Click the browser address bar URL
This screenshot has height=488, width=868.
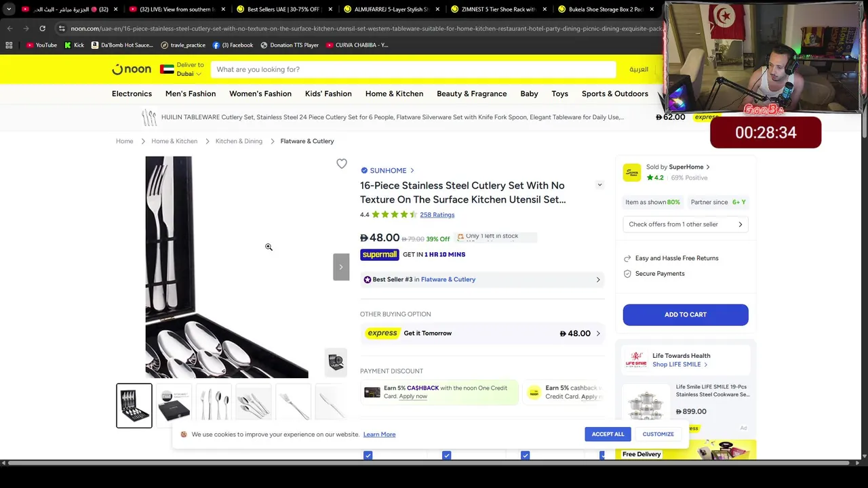[x=366, y=28]
